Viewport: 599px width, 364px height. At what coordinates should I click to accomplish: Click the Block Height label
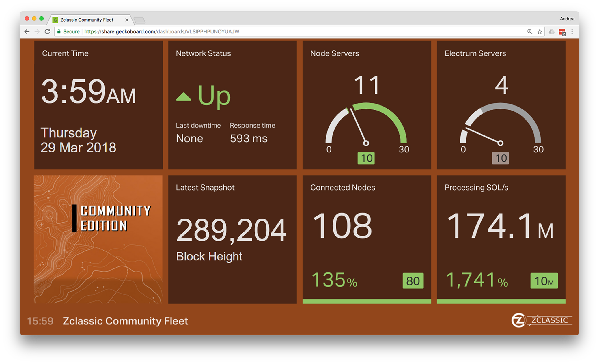click(x=209, y=256)
